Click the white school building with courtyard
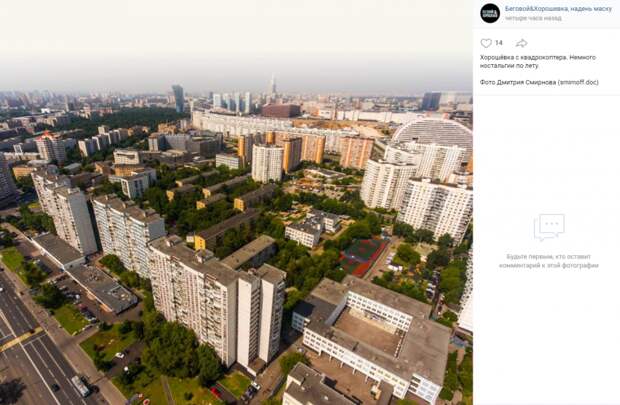620x405 pixels. pyautogui.click(x=372, y=336)
